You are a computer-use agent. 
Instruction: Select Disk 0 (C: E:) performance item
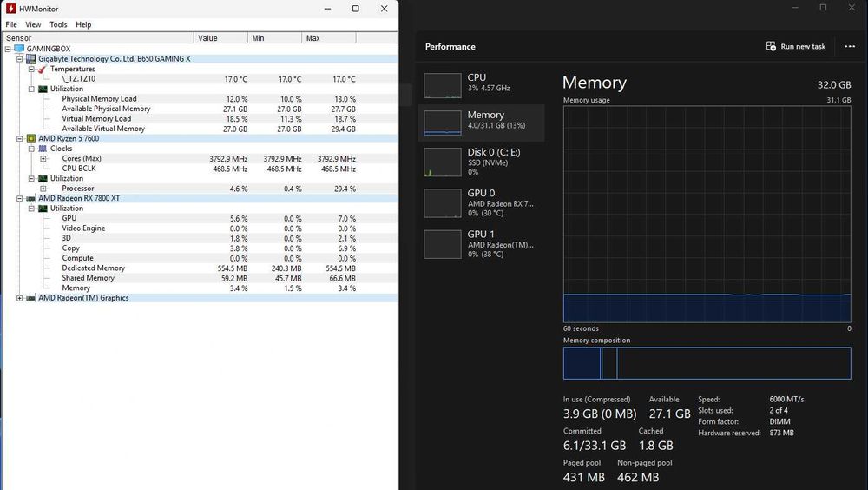(x=481, y=162)
